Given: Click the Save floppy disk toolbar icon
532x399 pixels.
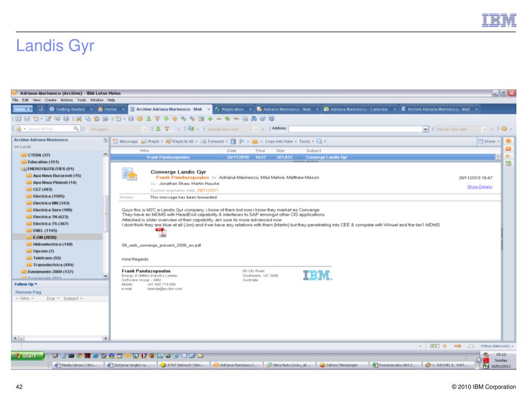Looking at the screenshot, I should point(27,119).
